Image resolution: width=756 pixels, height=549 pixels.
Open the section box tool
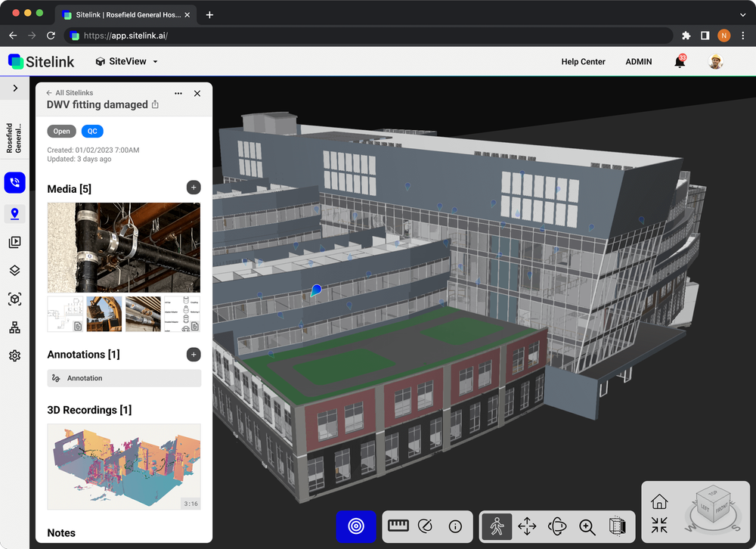(x=618, y=526)
